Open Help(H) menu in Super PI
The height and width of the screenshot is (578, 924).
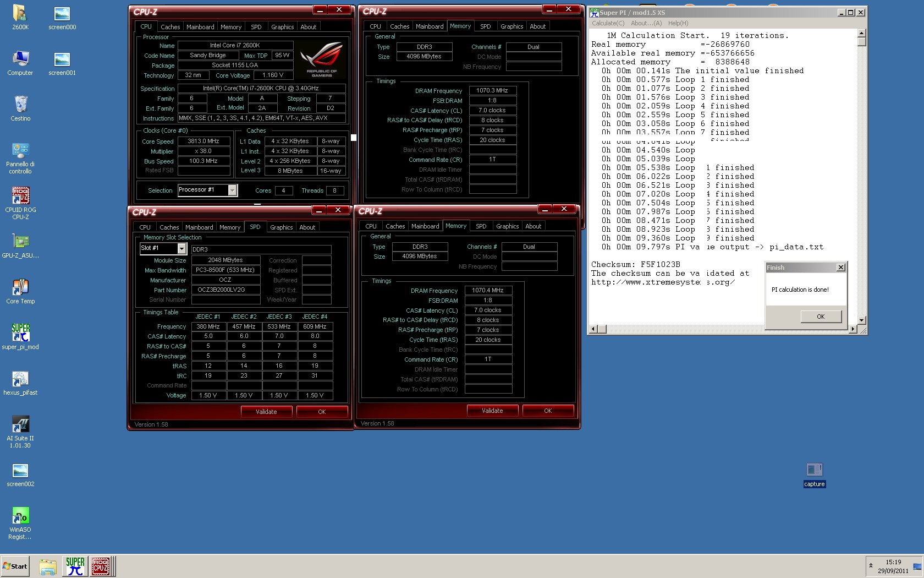[x=678, y=23]
